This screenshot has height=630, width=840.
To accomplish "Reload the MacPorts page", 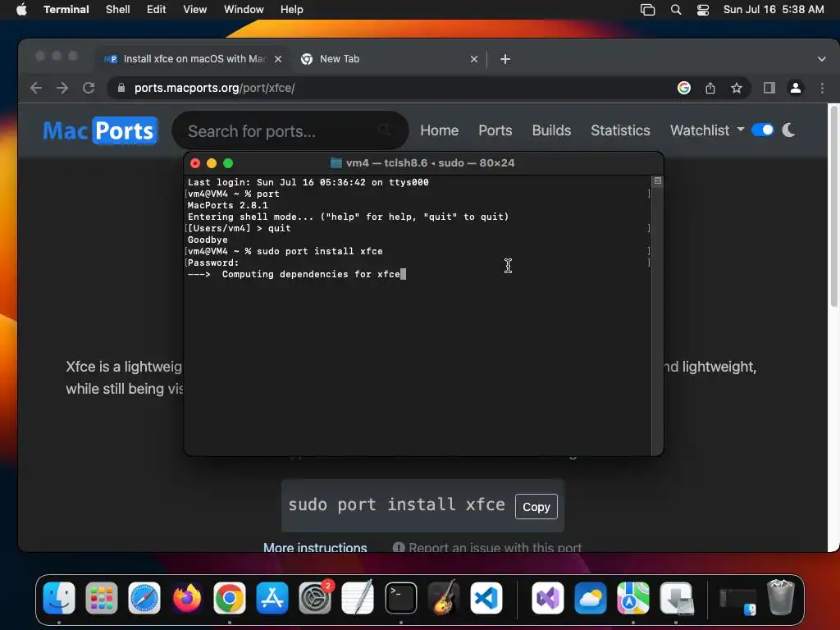I will pyautogui.click(x=89, y=88).
